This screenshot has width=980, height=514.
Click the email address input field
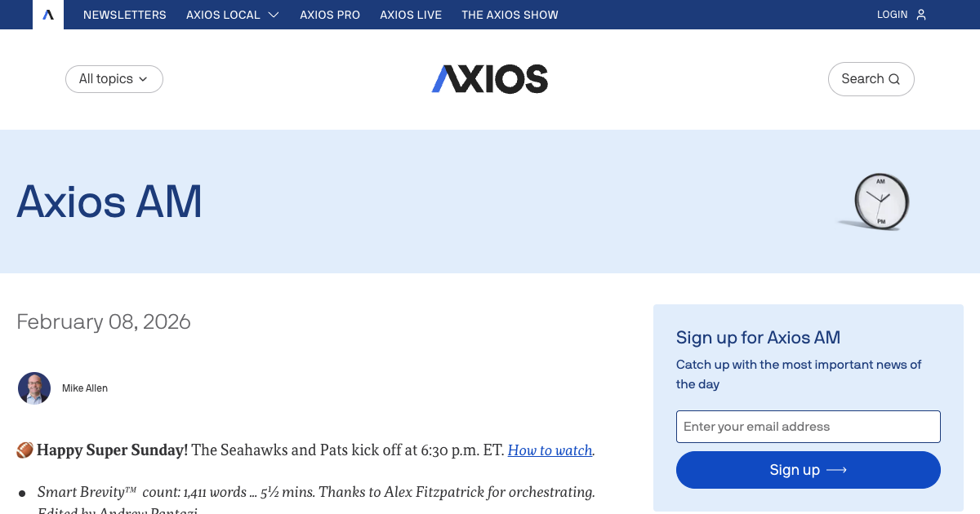tap(808, 427)
